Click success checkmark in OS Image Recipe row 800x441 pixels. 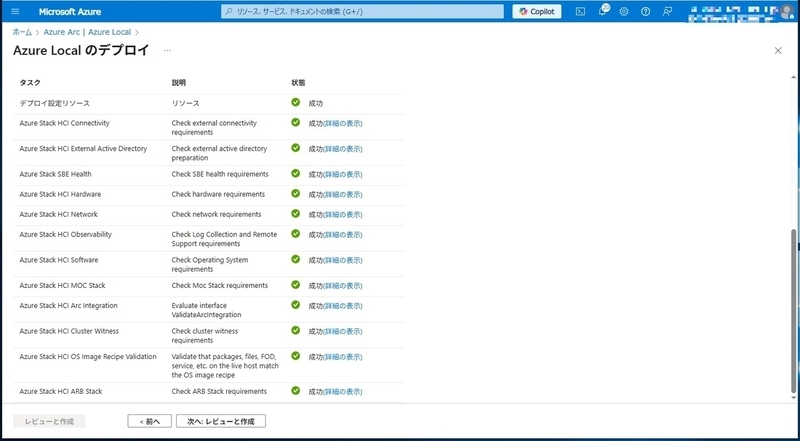click(x=295, y=355)
